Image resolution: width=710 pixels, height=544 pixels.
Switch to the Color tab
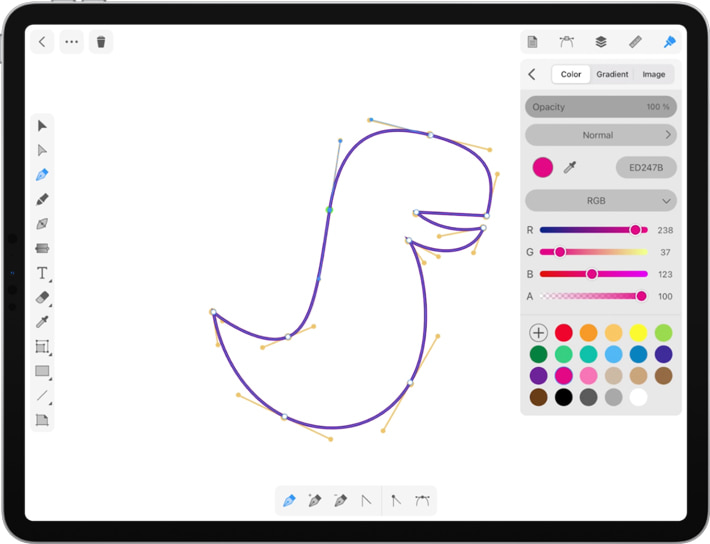(571, 74)
